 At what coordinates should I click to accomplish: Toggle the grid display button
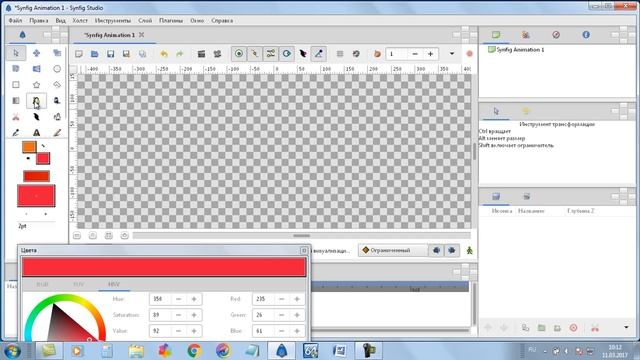[x=340, y=54]
